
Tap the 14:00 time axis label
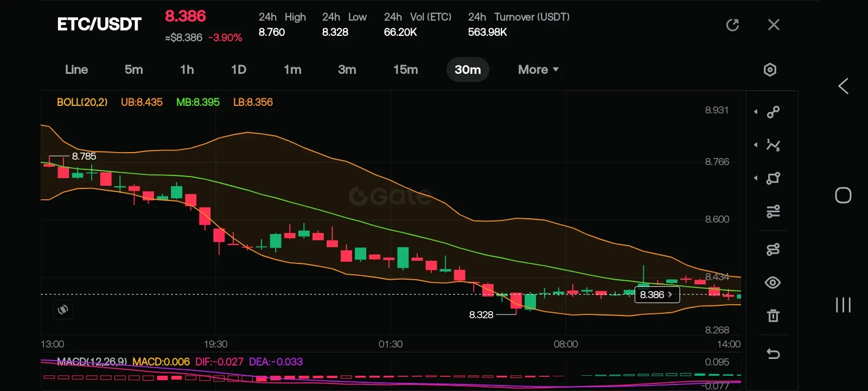pos(729,344)
